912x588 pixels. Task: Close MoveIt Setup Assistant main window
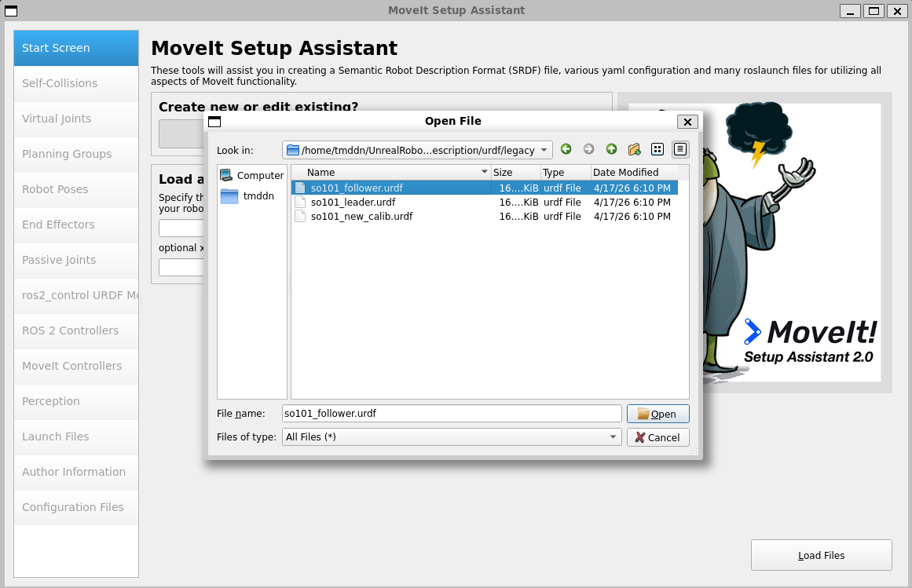pos(897,10)
